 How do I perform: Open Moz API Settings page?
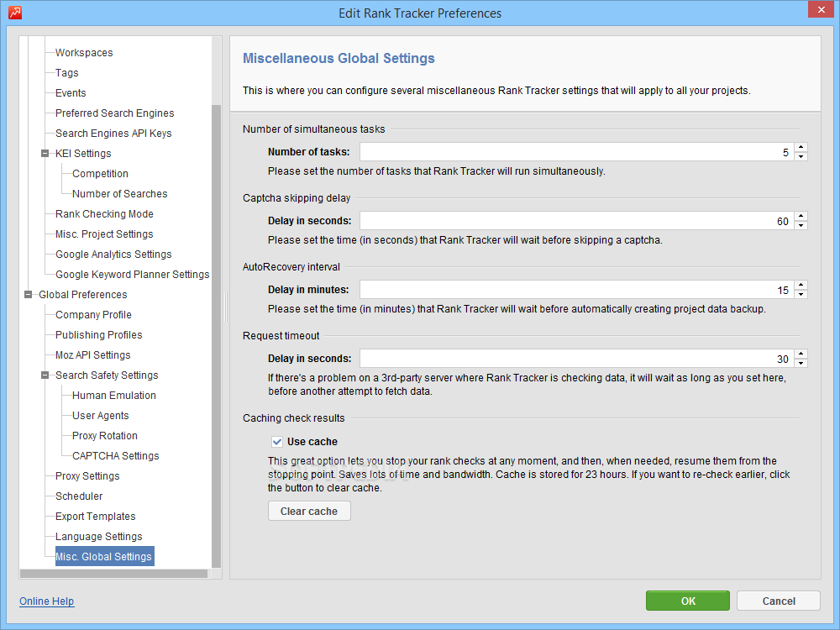coord(93,355)
